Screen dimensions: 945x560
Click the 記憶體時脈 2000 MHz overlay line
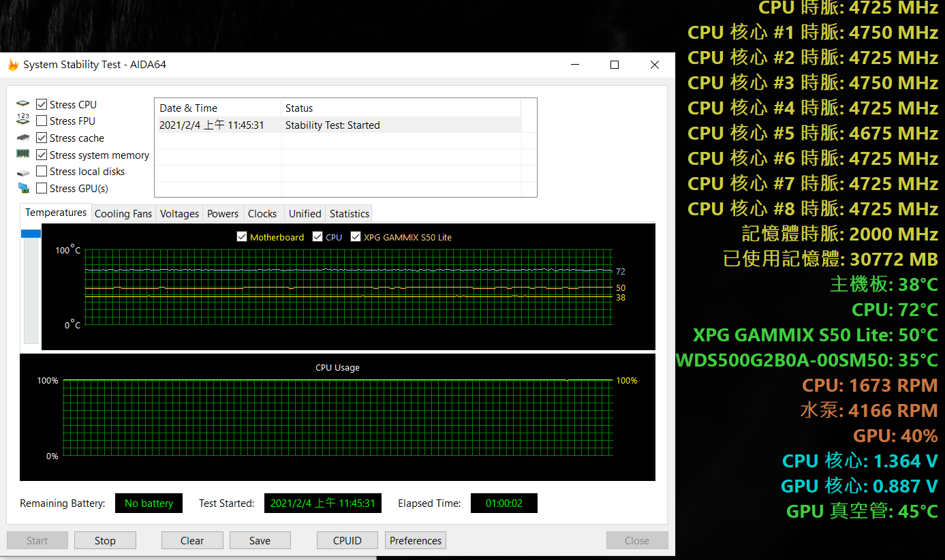[840, 234]
